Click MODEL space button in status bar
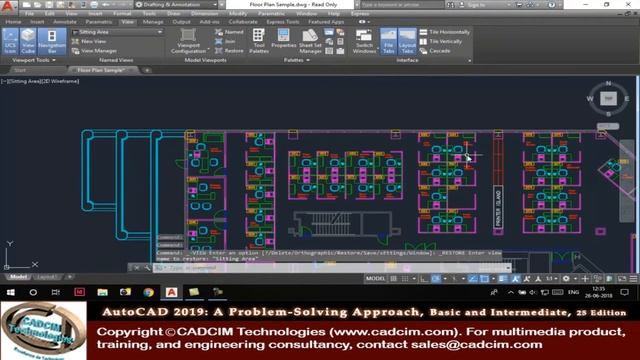This screenshot has width=640, height=360. tap(375, 279)
